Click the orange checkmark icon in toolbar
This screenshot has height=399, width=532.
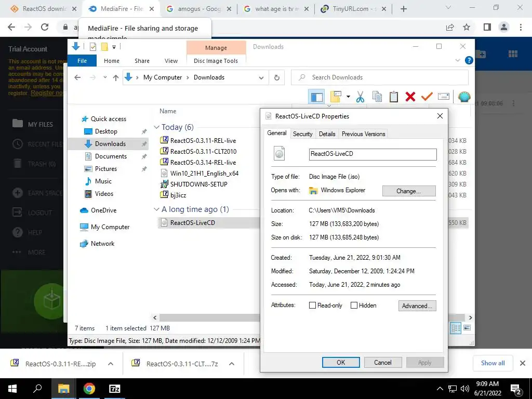coord(427,97)
